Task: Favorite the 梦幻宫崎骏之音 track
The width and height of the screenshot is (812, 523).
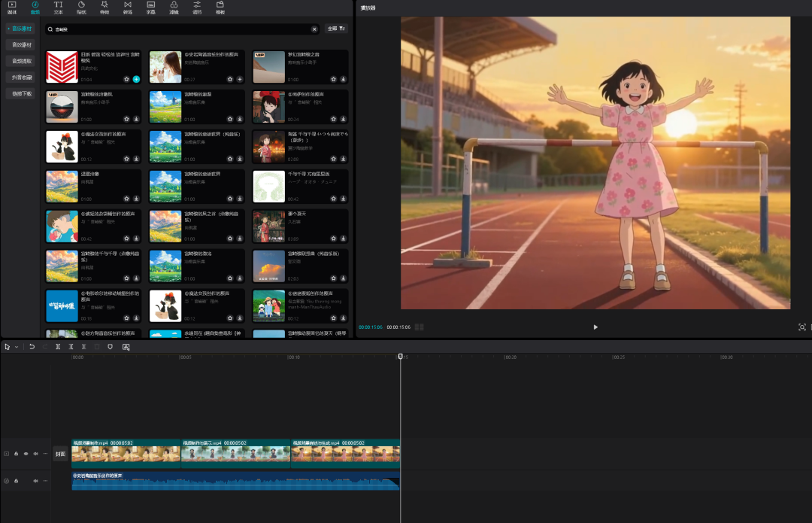Action: (334, 79)
